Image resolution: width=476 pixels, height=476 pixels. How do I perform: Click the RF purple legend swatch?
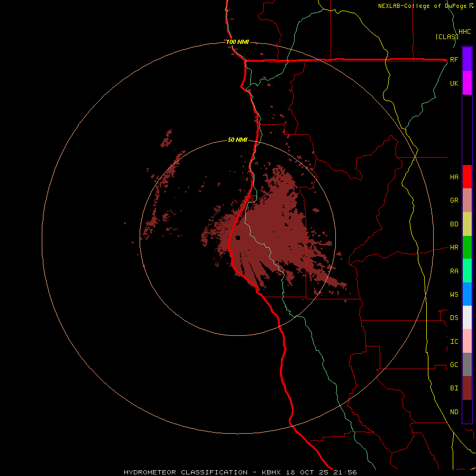pyautogui.click(x=467, y=59)
